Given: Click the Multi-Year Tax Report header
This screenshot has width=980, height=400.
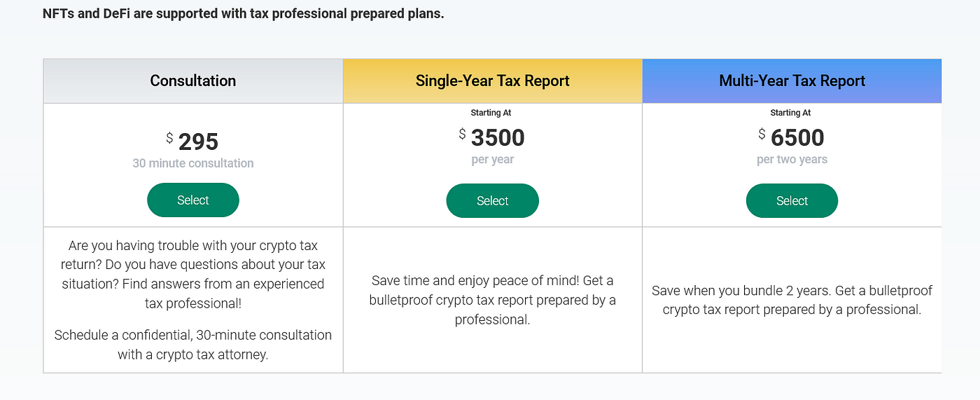Looking at the screenshot, I should [x=792, y=81].
